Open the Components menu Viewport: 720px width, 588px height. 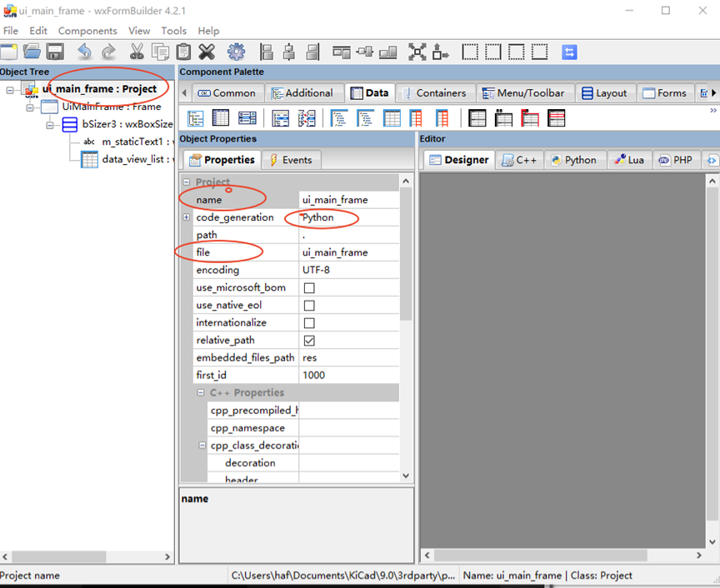click(87, 31)
